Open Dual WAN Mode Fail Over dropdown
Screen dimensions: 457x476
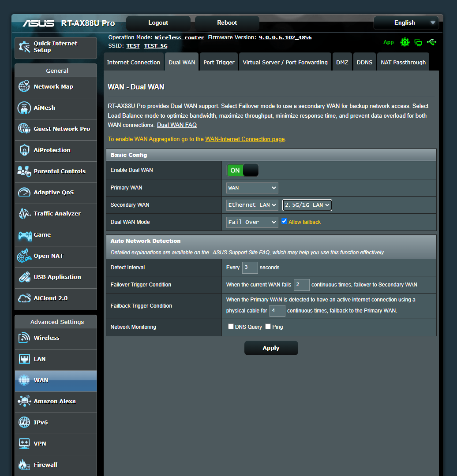tap(252, 222)
